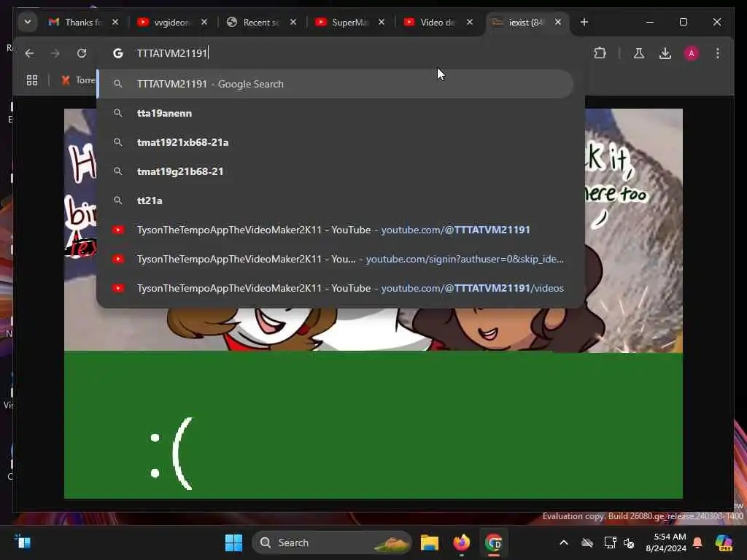Click the sad face green video area
The image size is (747, 560).
373,425
